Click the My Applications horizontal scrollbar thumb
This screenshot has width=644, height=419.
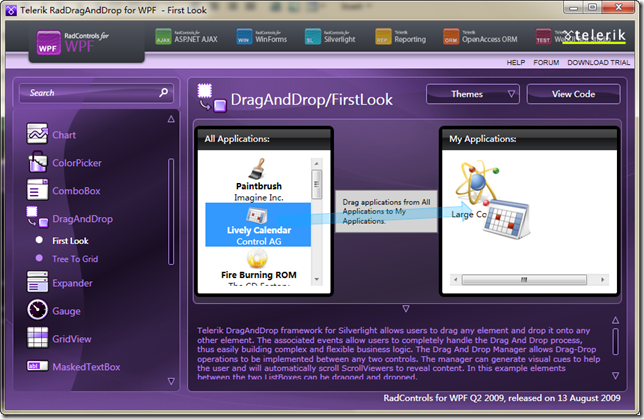(524, 280)
